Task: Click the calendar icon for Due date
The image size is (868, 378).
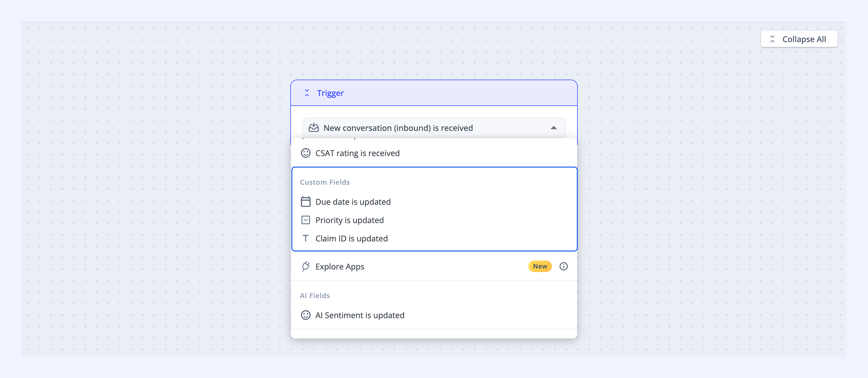Action: 306,202
